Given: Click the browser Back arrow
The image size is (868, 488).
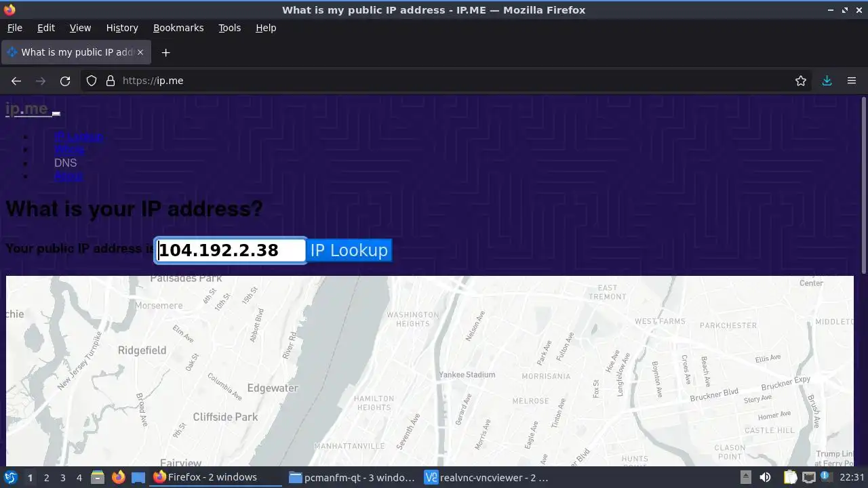Looking at the screenshot, I should [16, 81].
